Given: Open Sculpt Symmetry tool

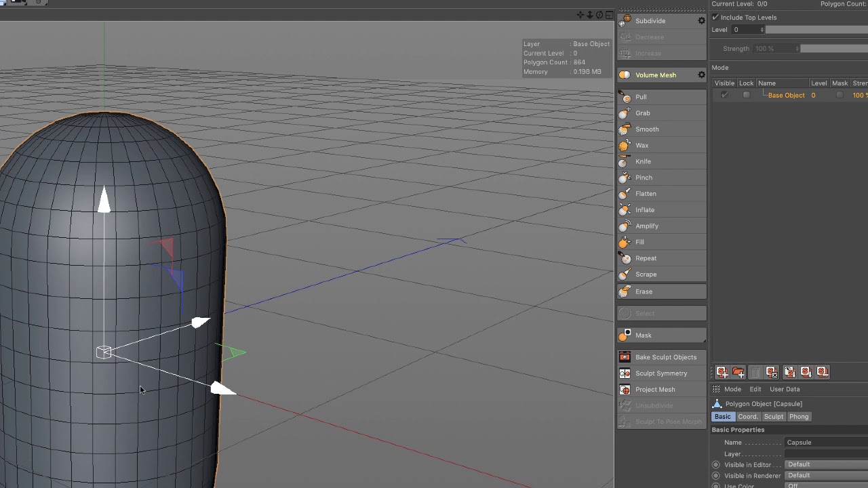Looking at the screenshot, I should (662, 373).
